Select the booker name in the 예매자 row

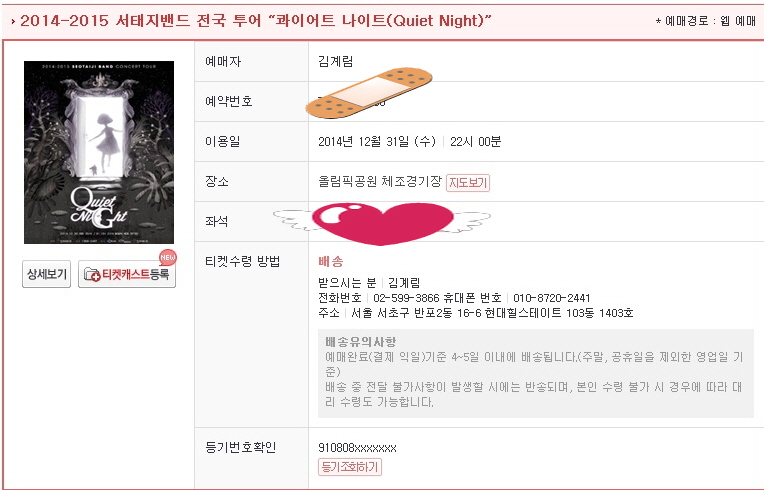334,62
